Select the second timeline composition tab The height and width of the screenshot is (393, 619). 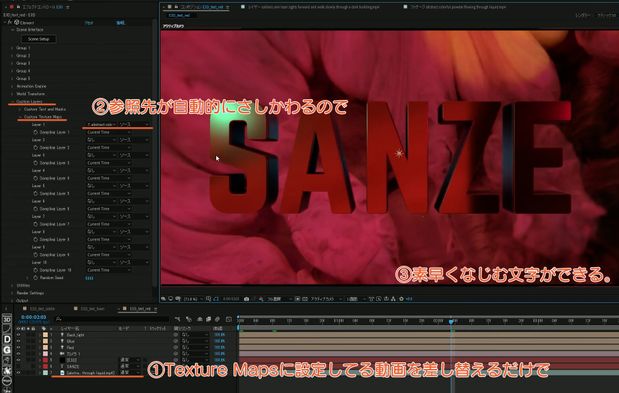pos(90,309)
